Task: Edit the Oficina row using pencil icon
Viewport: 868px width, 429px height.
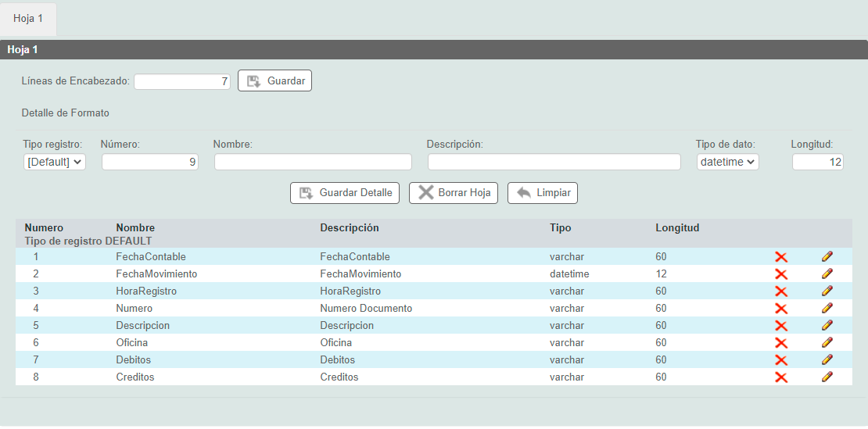Action: [x=827, y=343]
